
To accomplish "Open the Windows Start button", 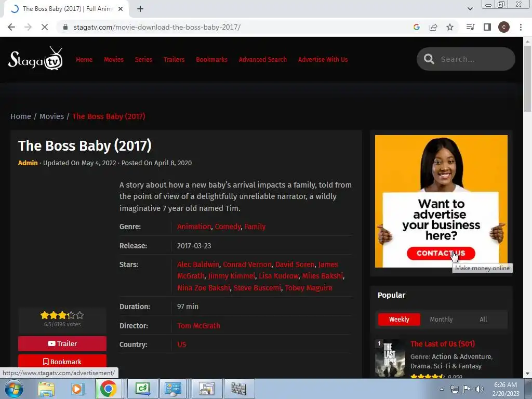I will point(14,389).
